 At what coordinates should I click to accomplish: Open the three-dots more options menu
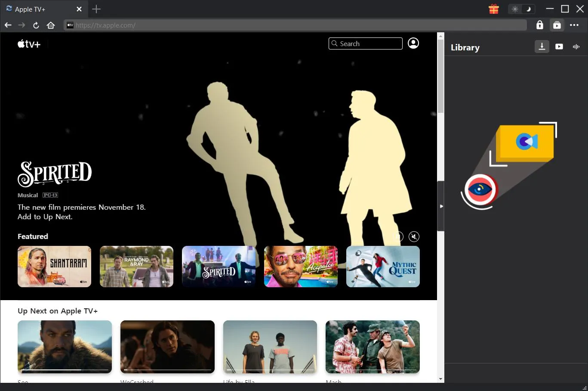pos(574,25)
